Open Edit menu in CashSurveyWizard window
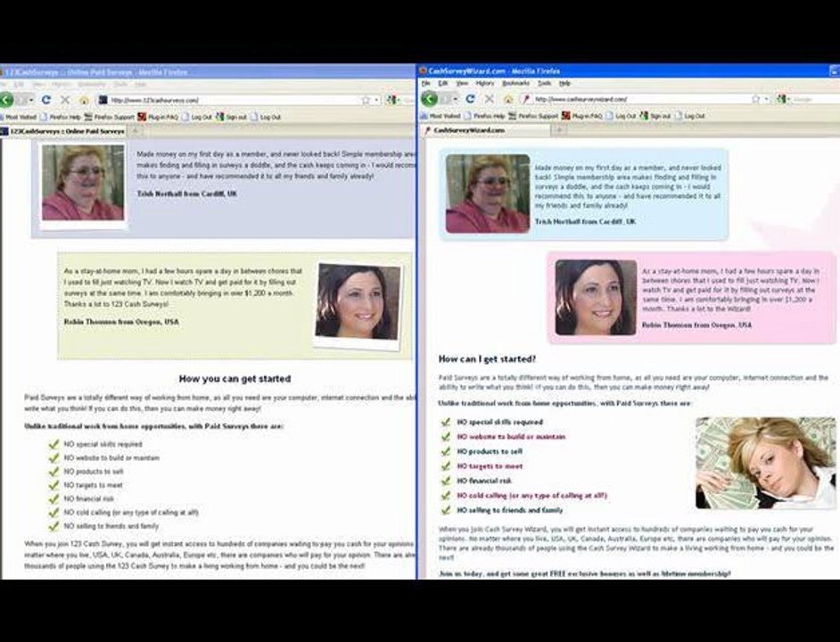The width and height of the screenshot is (840, 642). (443, 84)
